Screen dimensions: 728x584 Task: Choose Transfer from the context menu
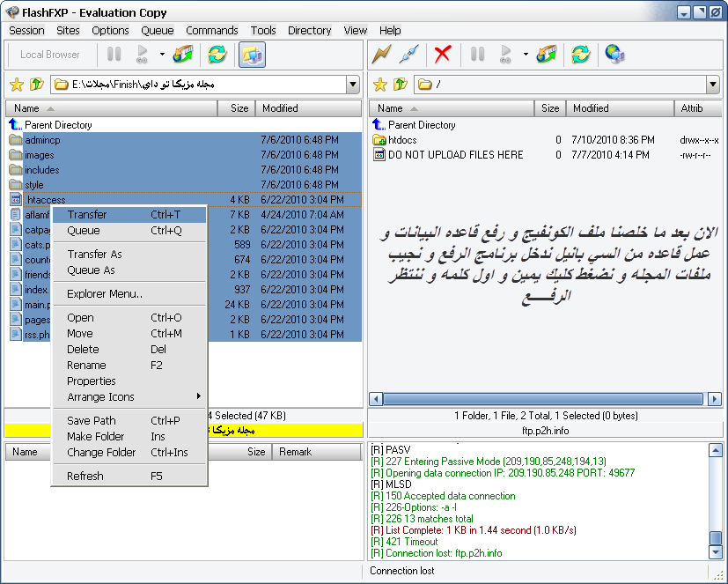129,215
